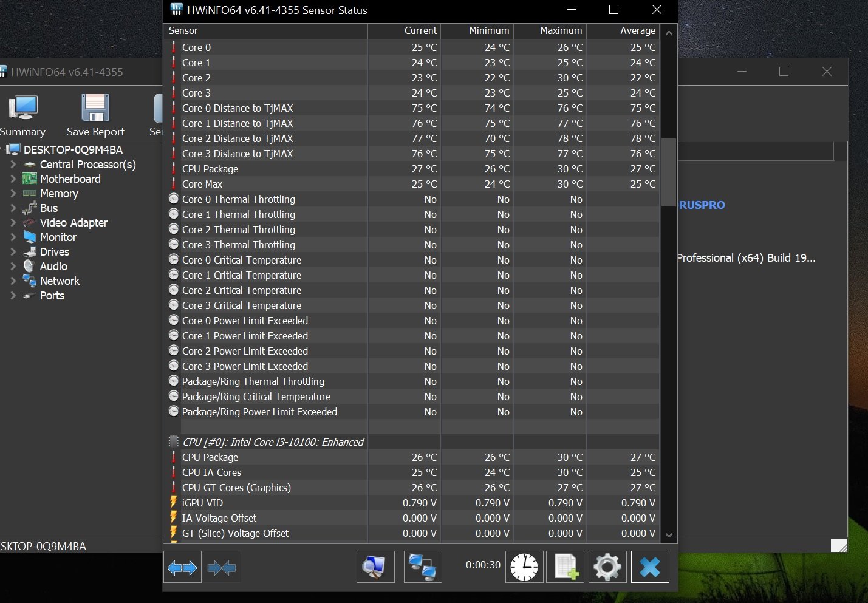Select the GT (Slice) Voltage Offset row
This screenshot has width=868, height=603.
point(411,533)
